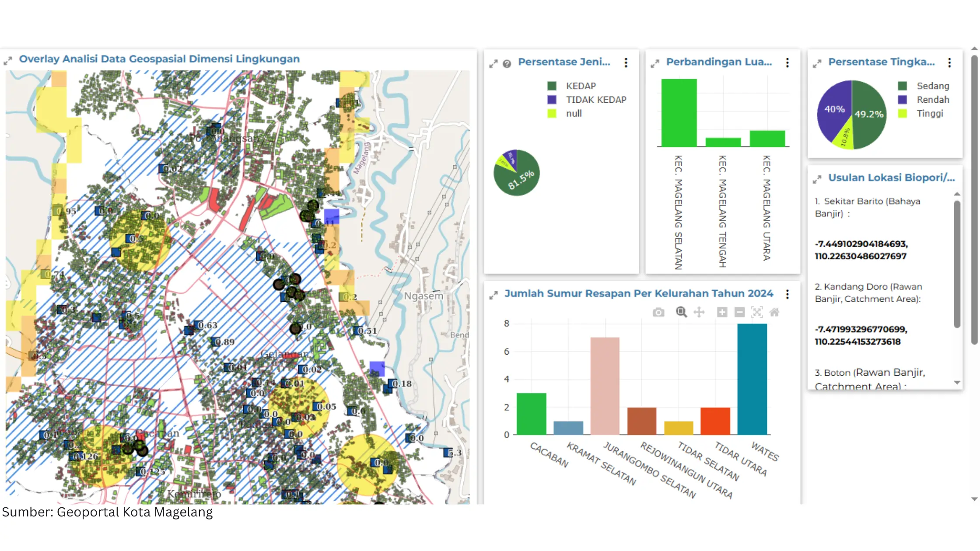Expand the Overlay Analisi map panel

coord(8,61)
